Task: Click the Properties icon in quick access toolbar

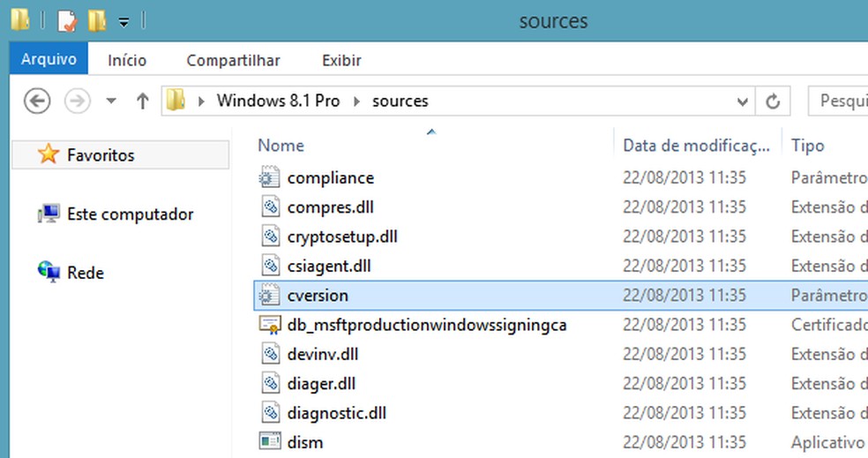Action: pos(68,20)
